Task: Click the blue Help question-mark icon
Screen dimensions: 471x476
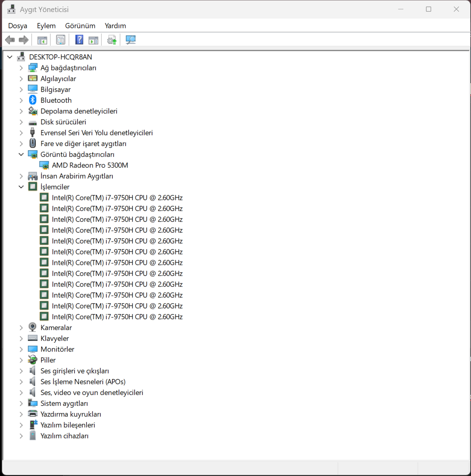Action: click(79, 40)
